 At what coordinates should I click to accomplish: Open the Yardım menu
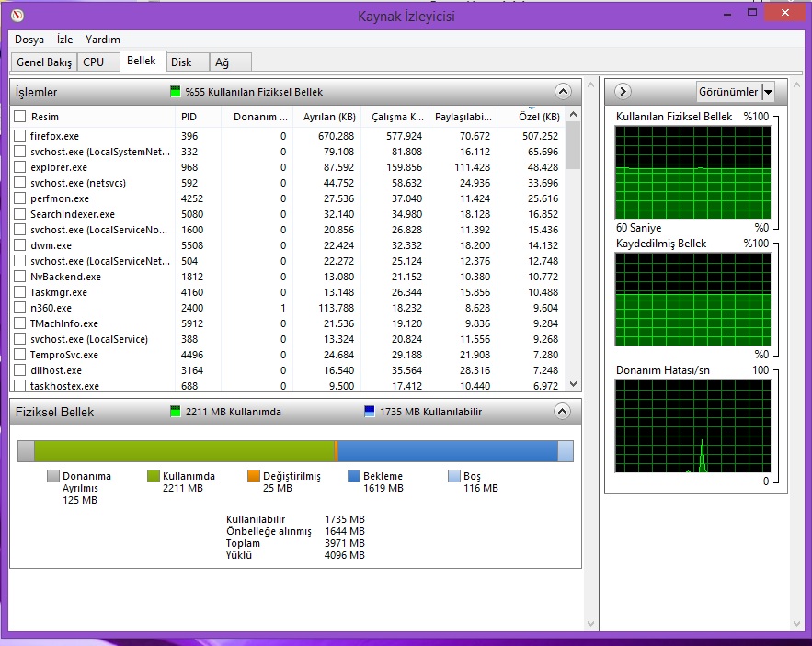(103, 40)
